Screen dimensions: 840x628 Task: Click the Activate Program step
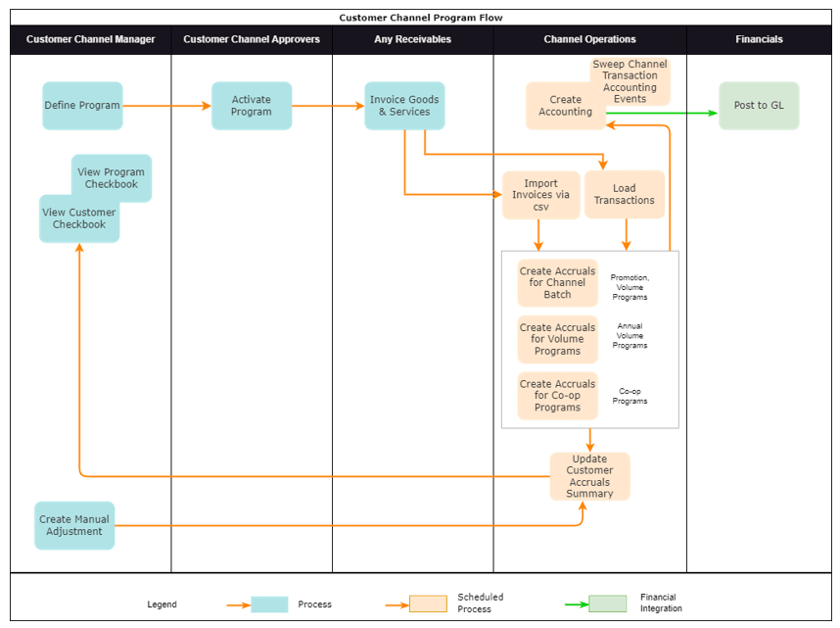pos(252,106)
